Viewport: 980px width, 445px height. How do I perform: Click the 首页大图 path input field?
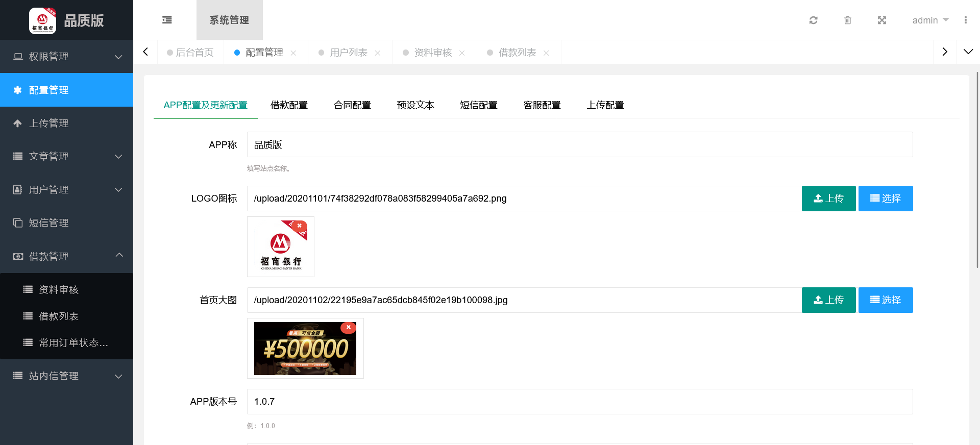[524, 300]
